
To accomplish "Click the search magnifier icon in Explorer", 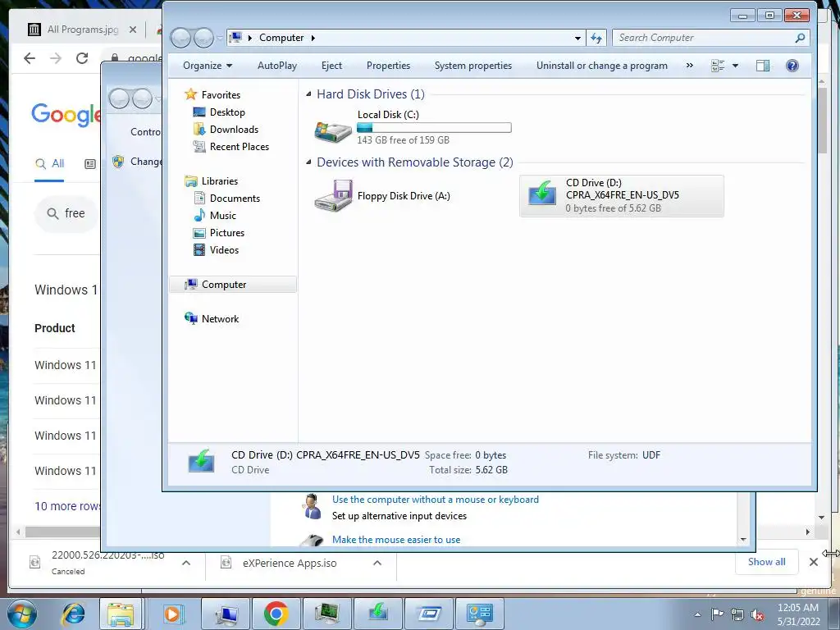I will 800,38.
